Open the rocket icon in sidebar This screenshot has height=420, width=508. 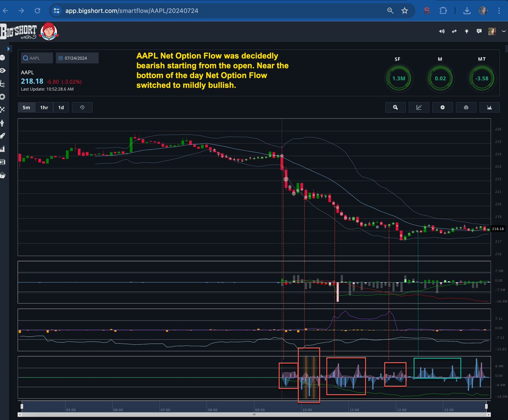(2, 136)
